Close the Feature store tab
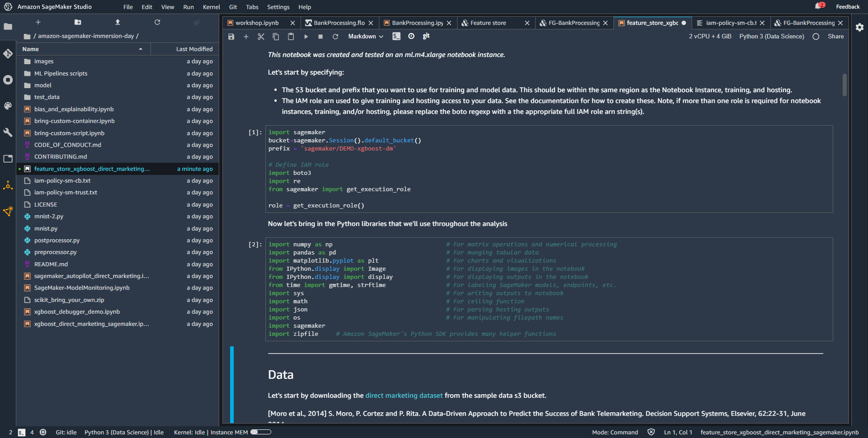The image size is (868, 438). click(x=527, y=23)
